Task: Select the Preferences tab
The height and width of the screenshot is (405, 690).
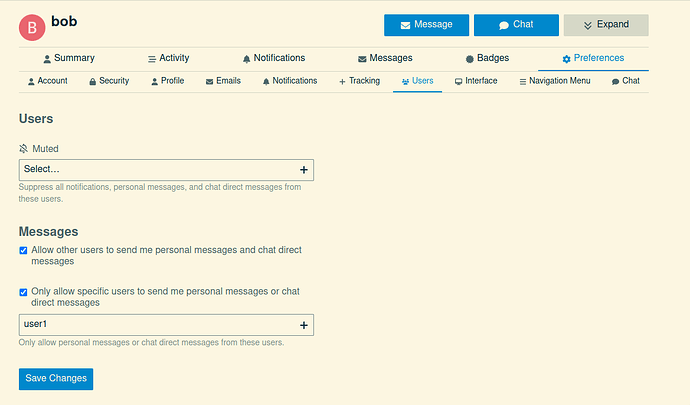Action: pos(593,58)
